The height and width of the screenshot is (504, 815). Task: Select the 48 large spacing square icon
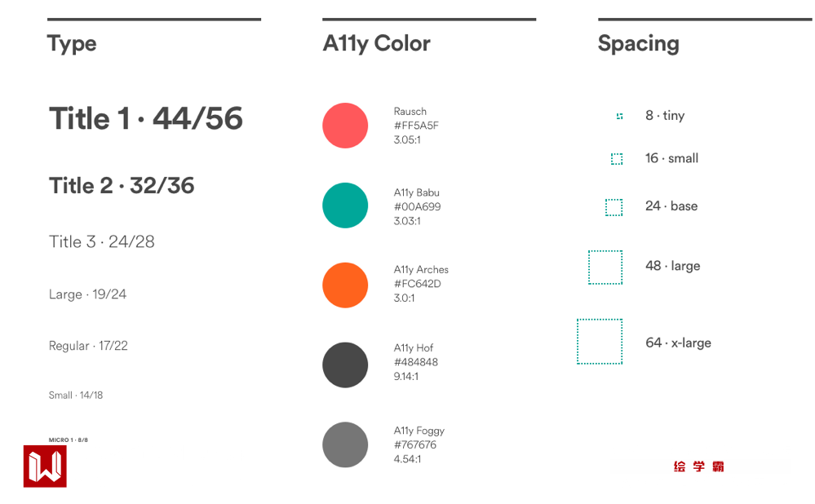[605, 267]
